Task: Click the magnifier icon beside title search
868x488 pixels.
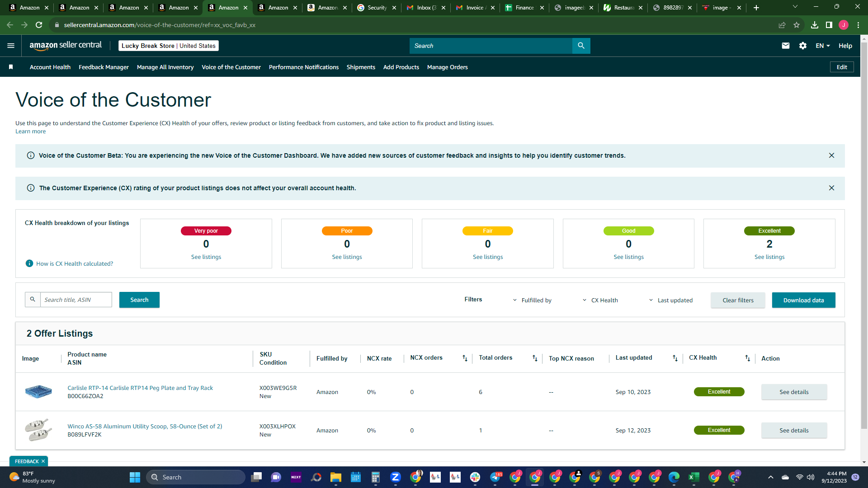Action: [33, 300]
